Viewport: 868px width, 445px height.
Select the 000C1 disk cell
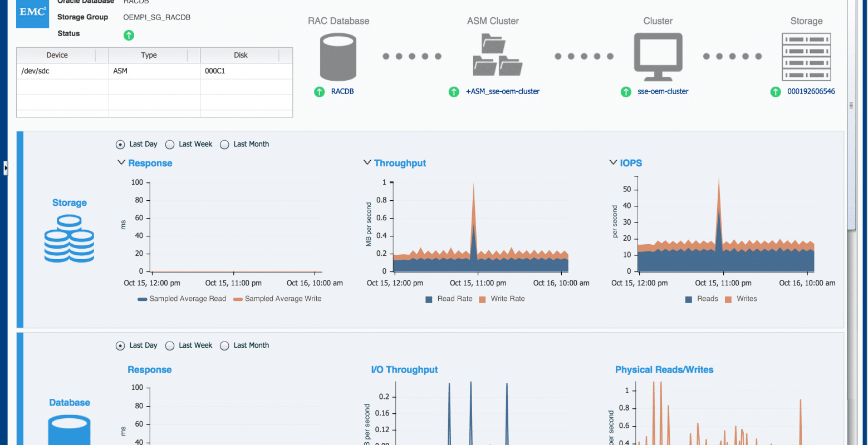coord(246,71)
